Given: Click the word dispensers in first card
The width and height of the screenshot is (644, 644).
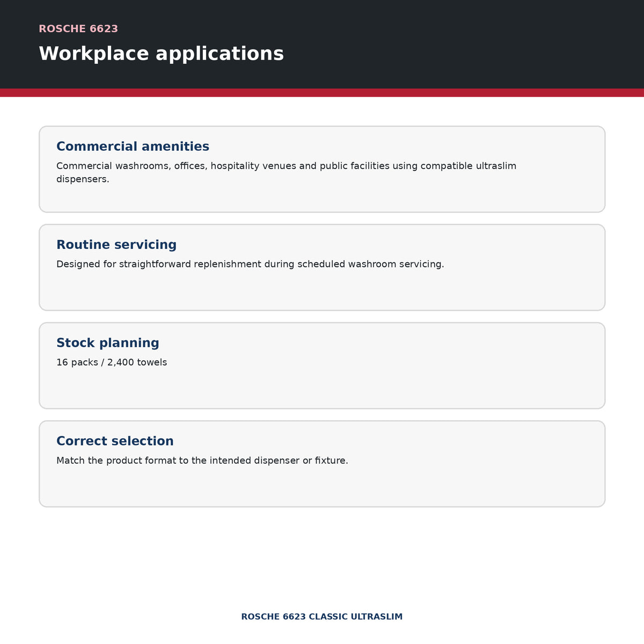Looking at the screenshot, I should [x=83, y=179].
